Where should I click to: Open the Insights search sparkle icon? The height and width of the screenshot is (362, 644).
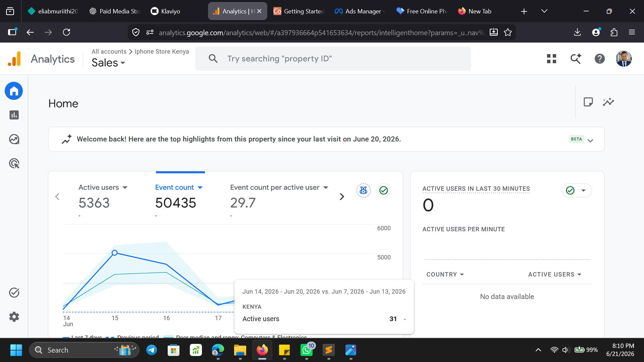[x=576, y=59]
